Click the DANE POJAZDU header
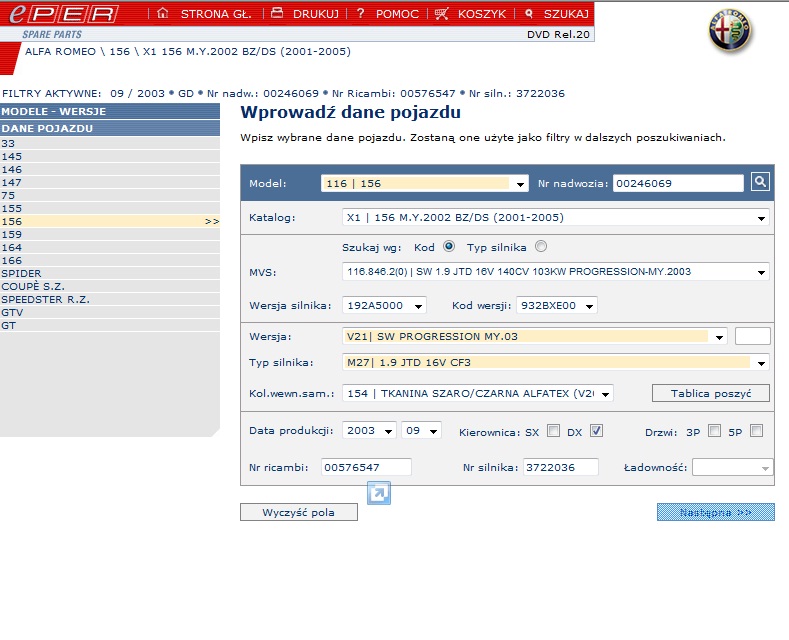The image size is (789, 640). point(110,128)
